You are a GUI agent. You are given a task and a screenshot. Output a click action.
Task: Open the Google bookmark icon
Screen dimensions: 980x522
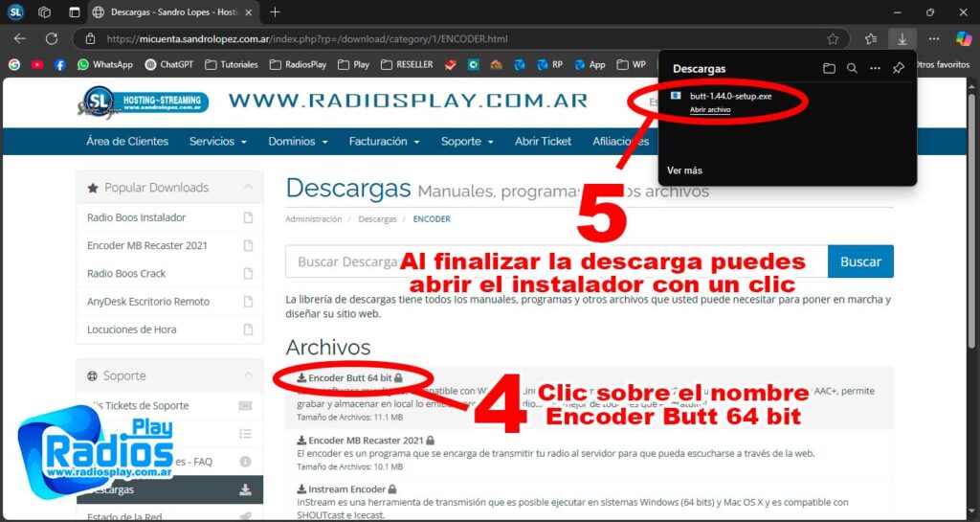14,64
